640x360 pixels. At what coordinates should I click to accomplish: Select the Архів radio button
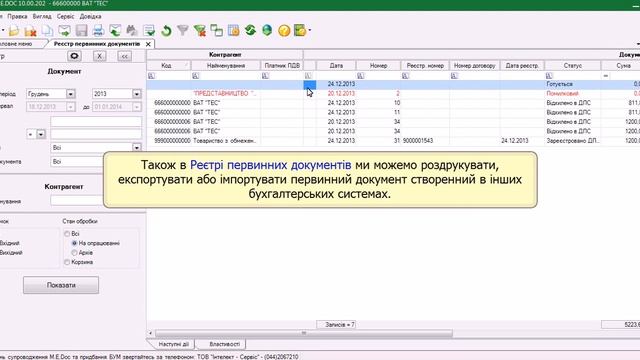74,253
